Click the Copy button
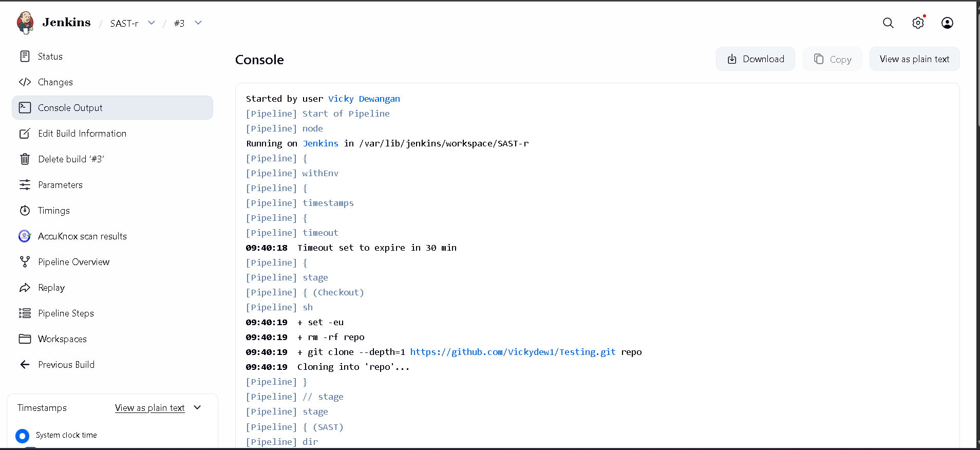 point(832,59)
